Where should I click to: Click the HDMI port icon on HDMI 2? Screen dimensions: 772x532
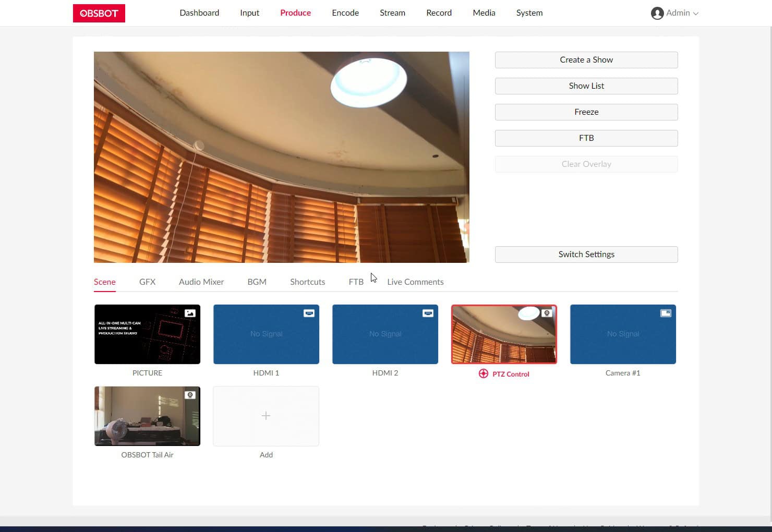[428, 313]
